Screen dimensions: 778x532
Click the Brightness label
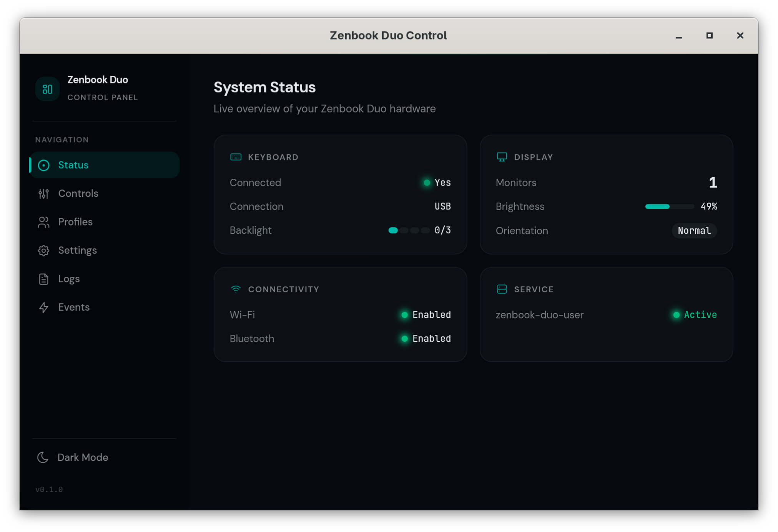(520, 206)
